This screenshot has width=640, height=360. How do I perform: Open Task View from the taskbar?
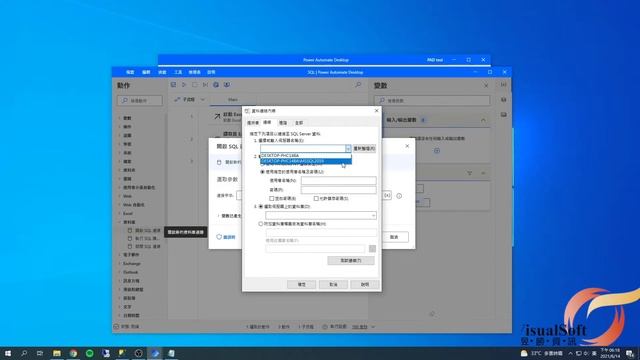point(40,353)
